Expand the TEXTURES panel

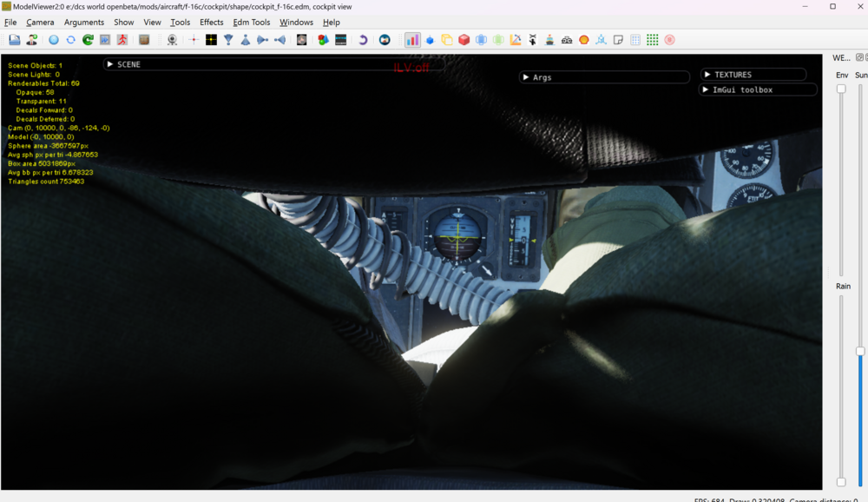(x=707, y=74)
